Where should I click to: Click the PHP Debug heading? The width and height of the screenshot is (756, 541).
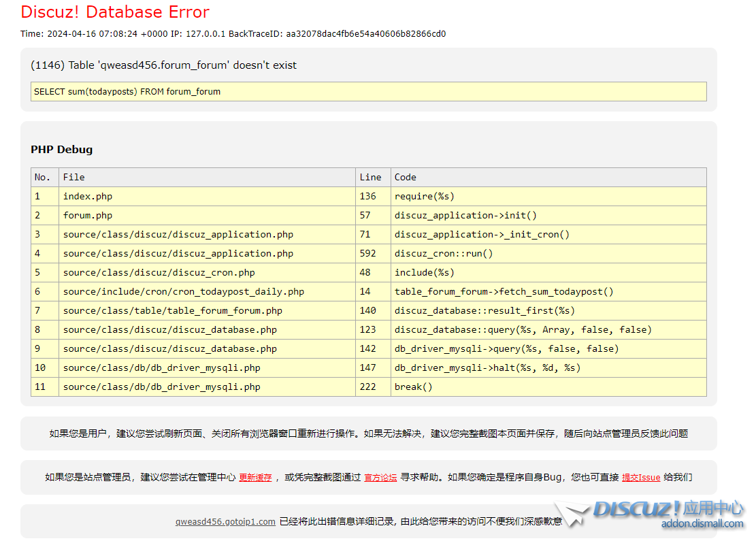61,150
